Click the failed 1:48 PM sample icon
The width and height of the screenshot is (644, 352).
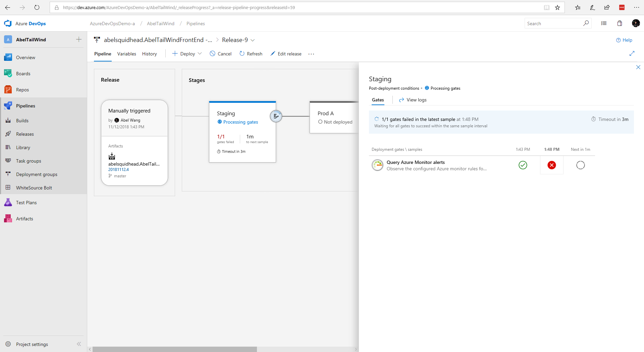click(552, 165)
